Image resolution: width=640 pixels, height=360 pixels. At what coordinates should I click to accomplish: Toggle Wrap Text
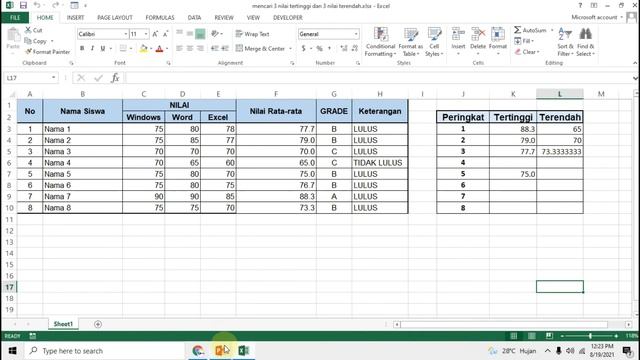coord(252,34)
